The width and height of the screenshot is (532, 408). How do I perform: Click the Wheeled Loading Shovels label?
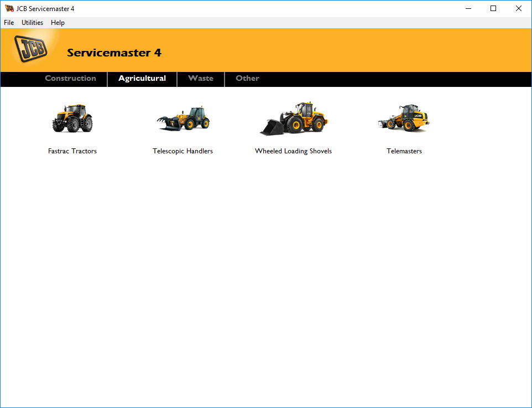[294, 151]
